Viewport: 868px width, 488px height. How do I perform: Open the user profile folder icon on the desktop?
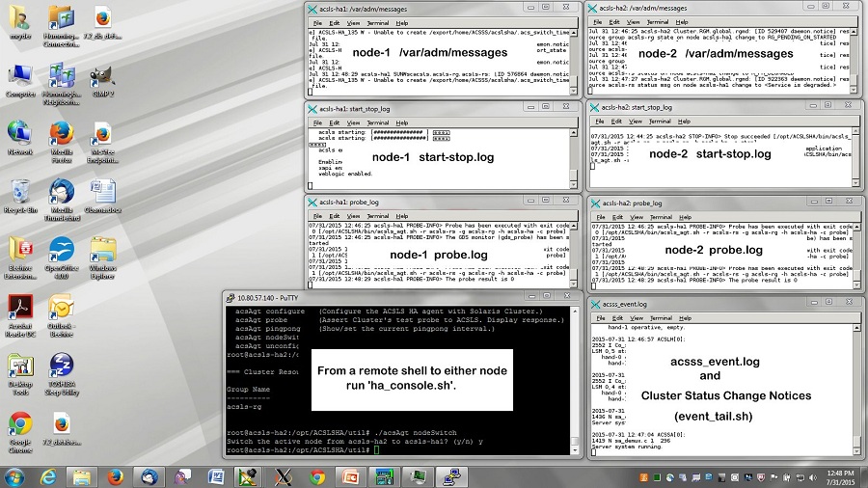pyautogui.click(x=20, y=22)
